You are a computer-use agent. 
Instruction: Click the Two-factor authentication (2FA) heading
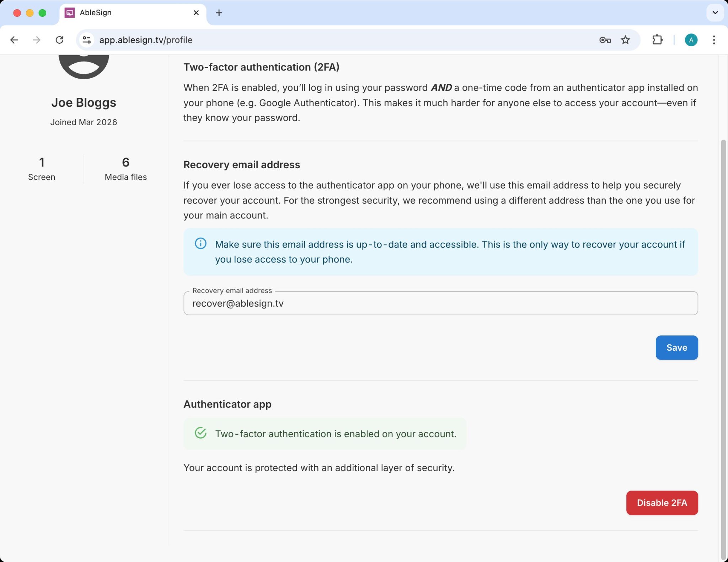pos(261,67)
